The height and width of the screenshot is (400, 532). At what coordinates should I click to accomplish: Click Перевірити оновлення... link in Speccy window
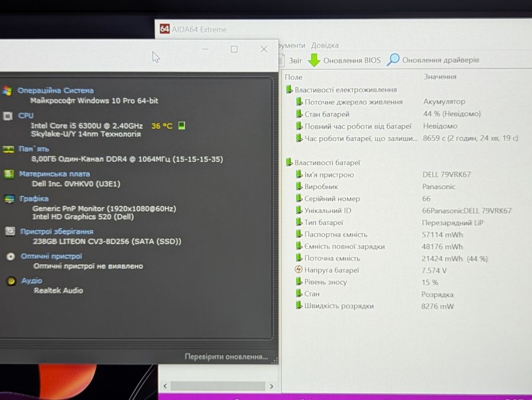pyautogui.click(x=226, y=357)
